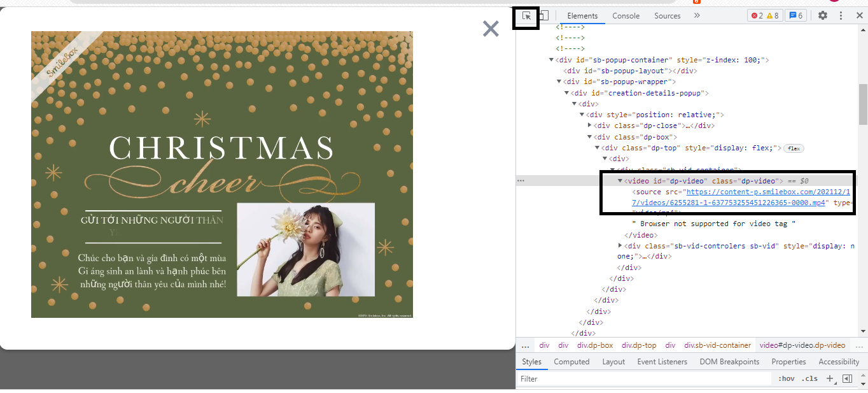Open the Accessibility pane tab
Screen dimensions: 868x393
(x=839, y=362)
